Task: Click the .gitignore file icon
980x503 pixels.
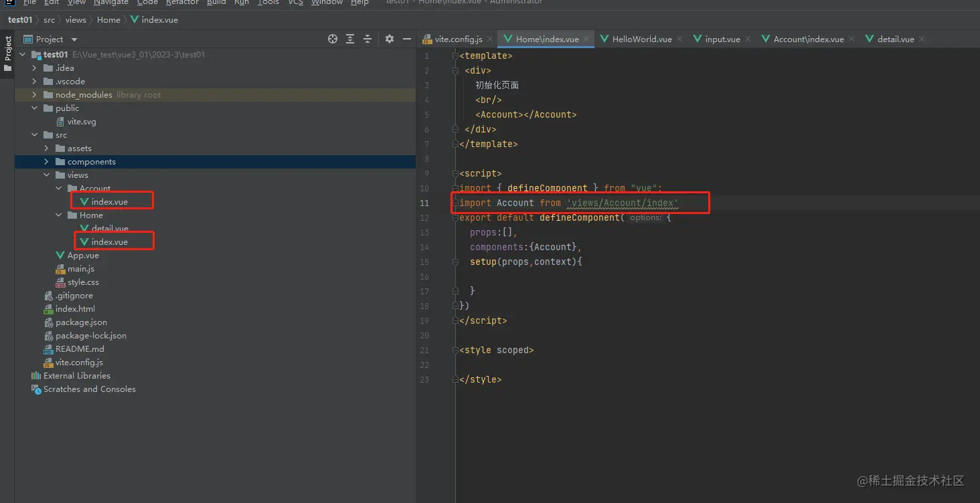Action: (x=48, y=296)
